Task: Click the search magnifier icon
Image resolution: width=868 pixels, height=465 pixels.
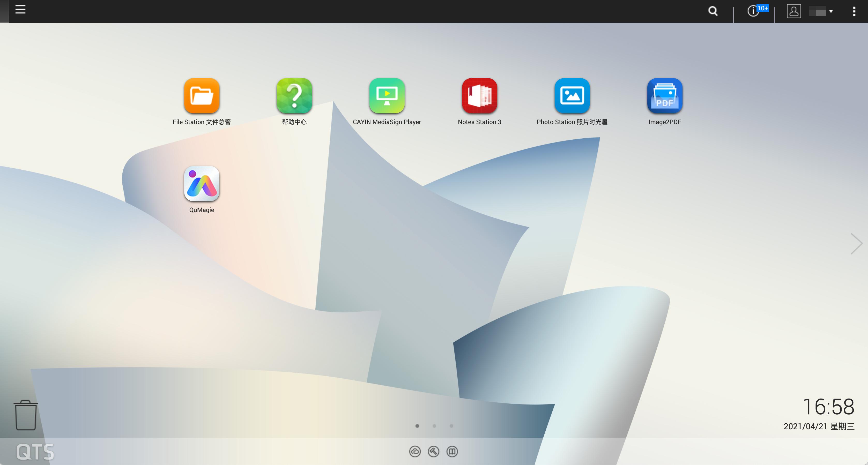Action: pyautogui.click(x=713, y=11)
